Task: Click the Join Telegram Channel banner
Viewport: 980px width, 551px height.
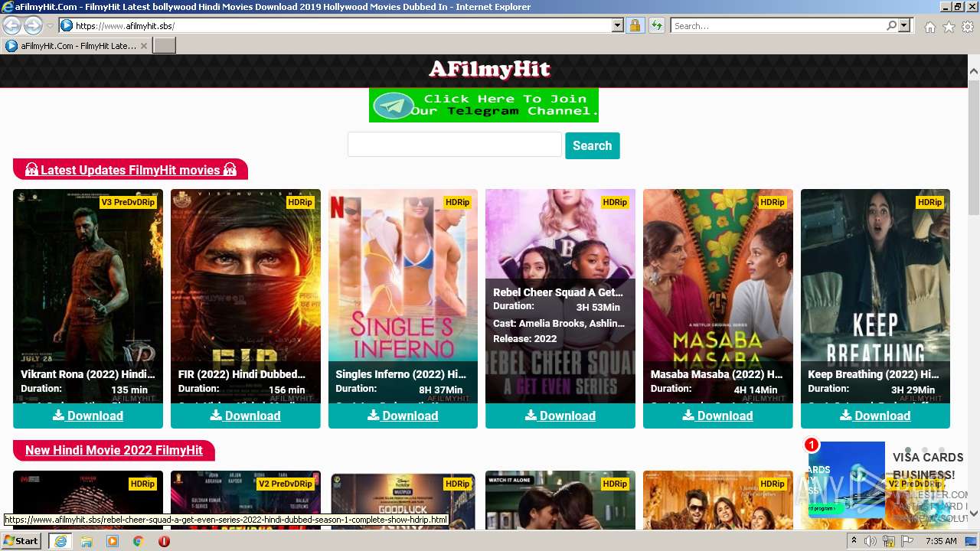Action: coord(484,105)
